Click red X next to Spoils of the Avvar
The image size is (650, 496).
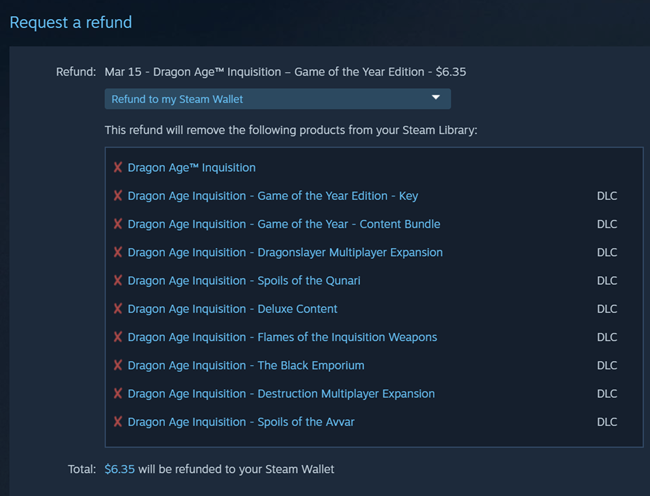tap(118, 422)
